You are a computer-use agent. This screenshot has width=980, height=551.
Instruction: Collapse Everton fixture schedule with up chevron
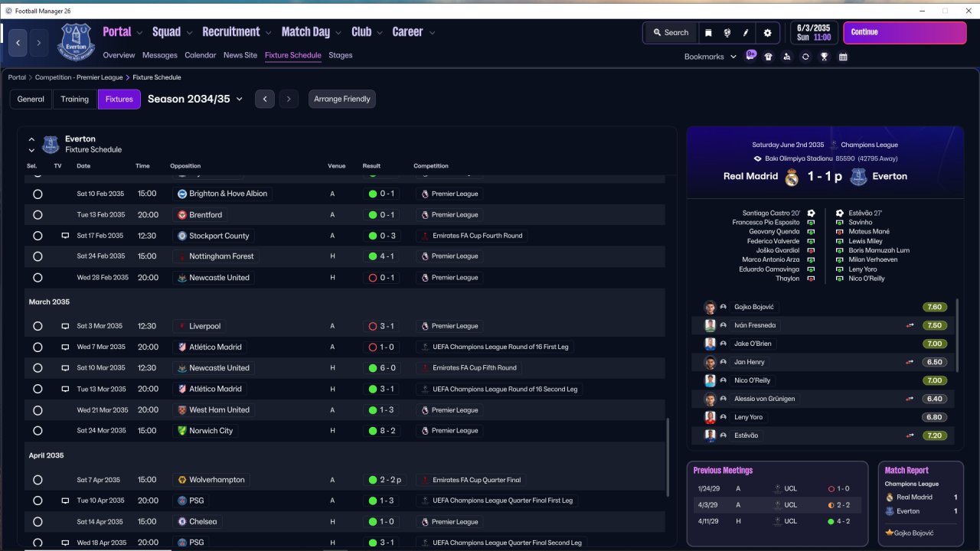point(31,140)
